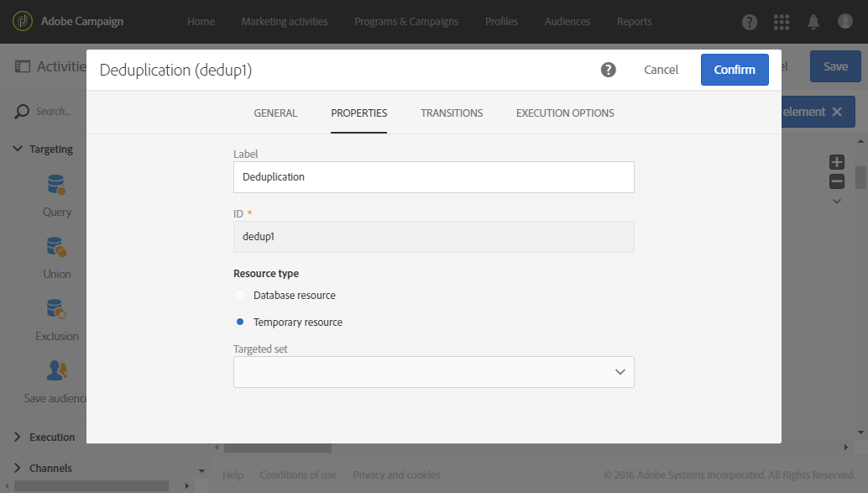The width and height of the screenshot is (868, 493).
Task: Select the Union activity icon
Action: click(x=56, y=247)
